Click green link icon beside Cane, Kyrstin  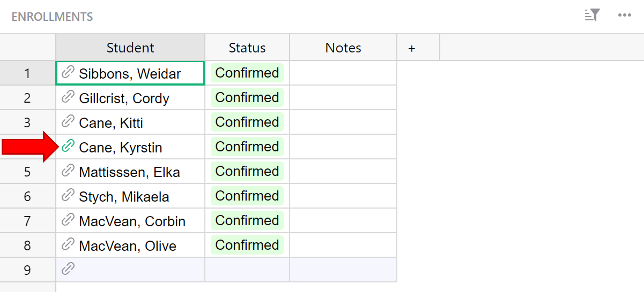pos(68,146)
